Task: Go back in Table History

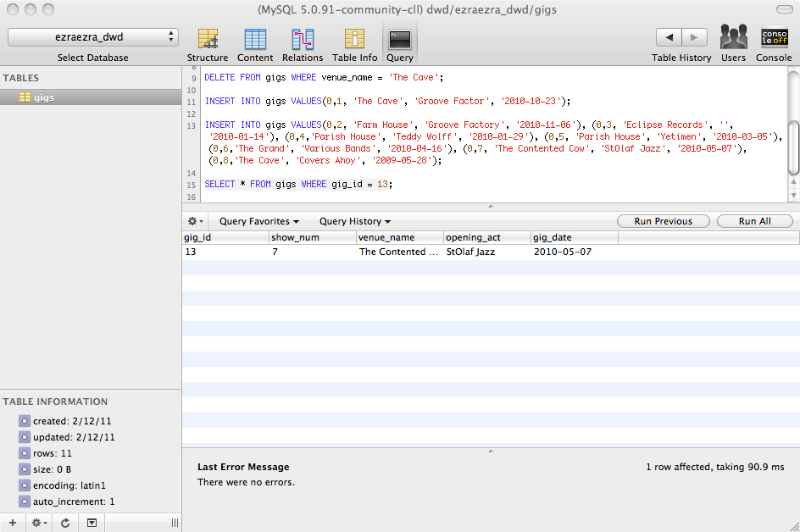Action: tap(669, 37)
